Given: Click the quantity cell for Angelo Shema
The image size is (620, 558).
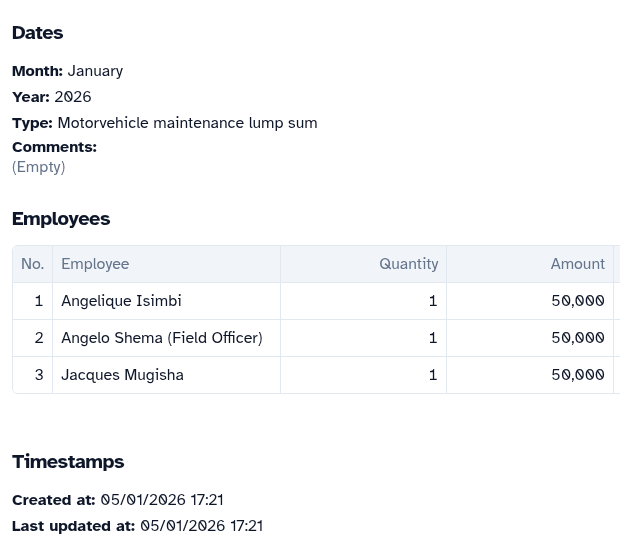Looking at the screenshot, I should (x=432, y=338).
